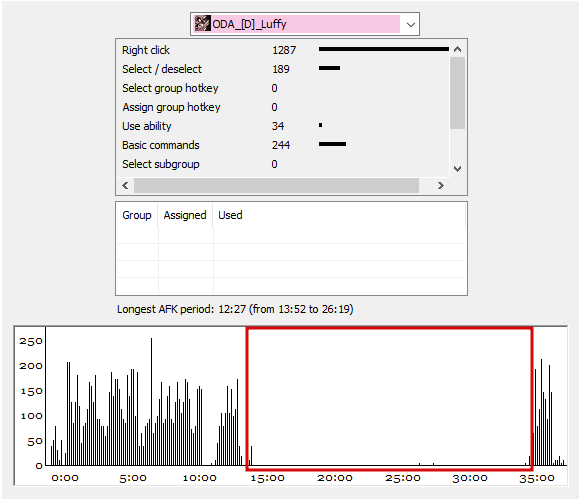
Task: Click the bar for Basic commands count
Action: pos(332,144)
